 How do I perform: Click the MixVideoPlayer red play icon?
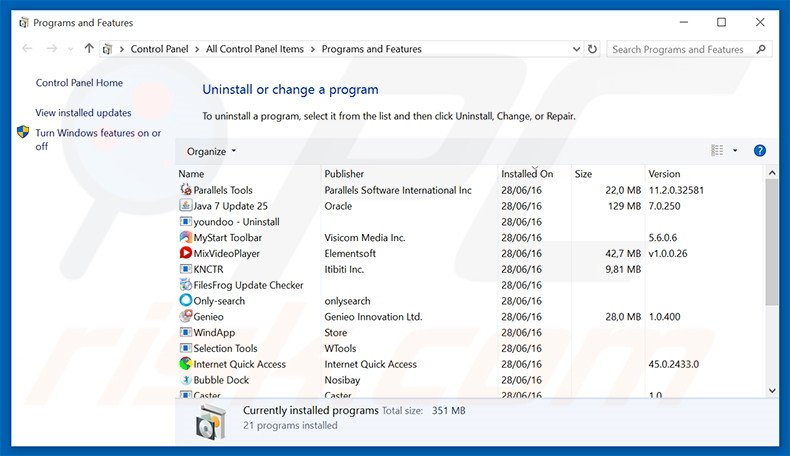tap(186, 253)
